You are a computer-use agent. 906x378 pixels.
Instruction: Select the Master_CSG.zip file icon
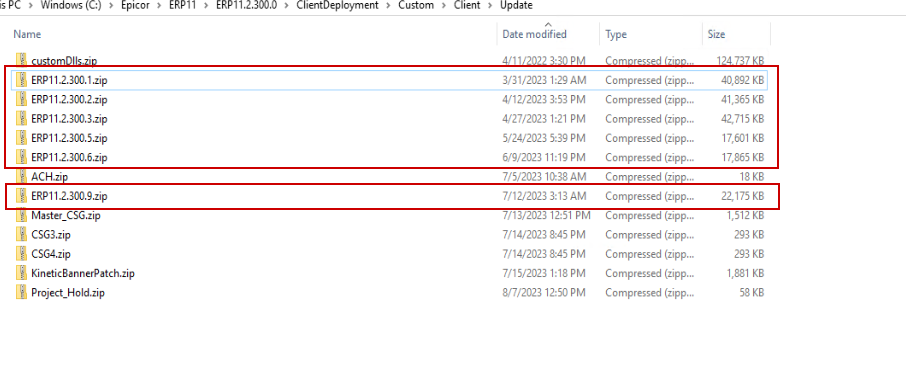pos(21,216)
